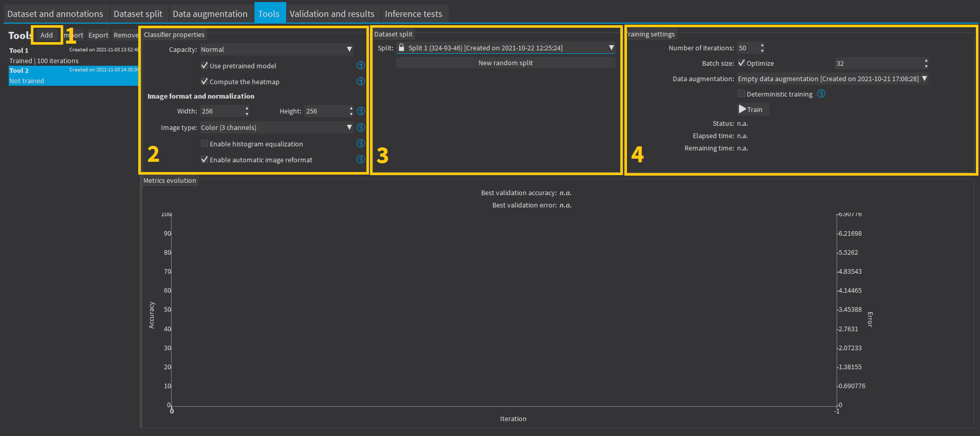Open the Capacity dropdown
980x436 pixels.
click(276, 49)
